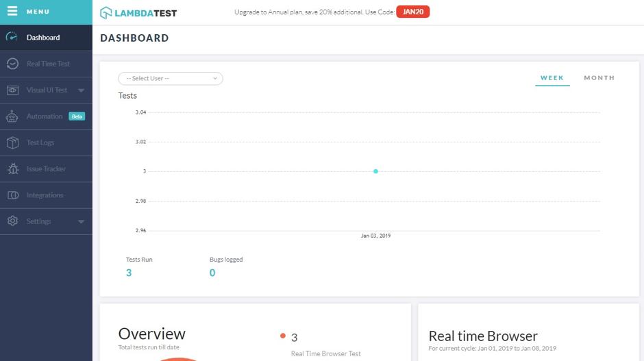Click the Real time Browser heading
This screenshot has width=644, height=361.
pyautogui.click(x=483, y=336)
